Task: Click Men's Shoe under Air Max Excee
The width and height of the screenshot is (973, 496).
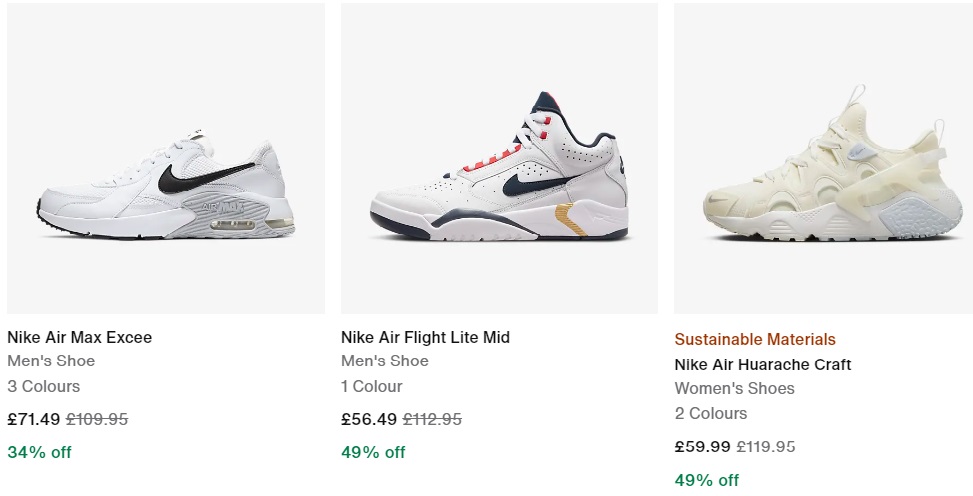Action: pyautogui.click(x=51, y=360)
